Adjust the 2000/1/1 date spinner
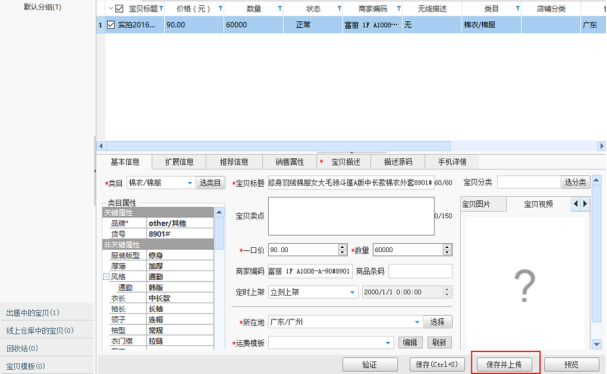 [447, 292]
